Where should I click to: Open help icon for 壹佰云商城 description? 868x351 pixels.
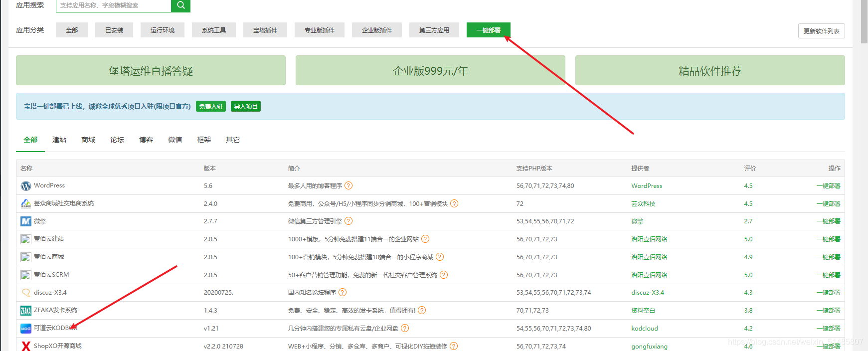440,257
